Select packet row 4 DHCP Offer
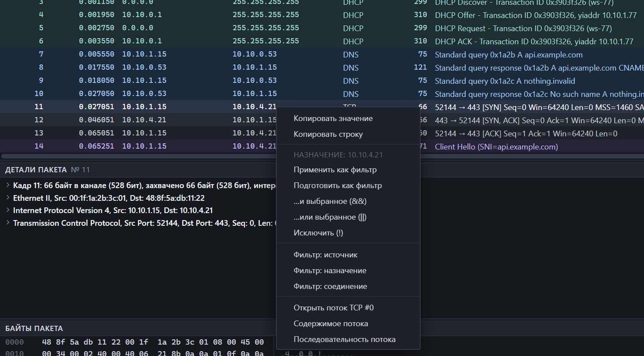The height and width of the screenshot is (356, 644). click(322, 15)
